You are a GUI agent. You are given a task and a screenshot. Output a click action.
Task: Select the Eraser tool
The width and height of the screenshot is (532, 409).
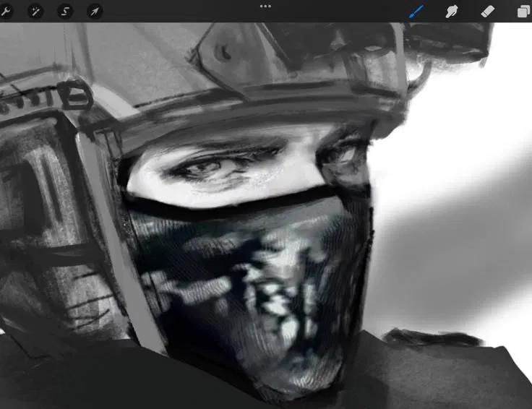[x=488, y=12]
